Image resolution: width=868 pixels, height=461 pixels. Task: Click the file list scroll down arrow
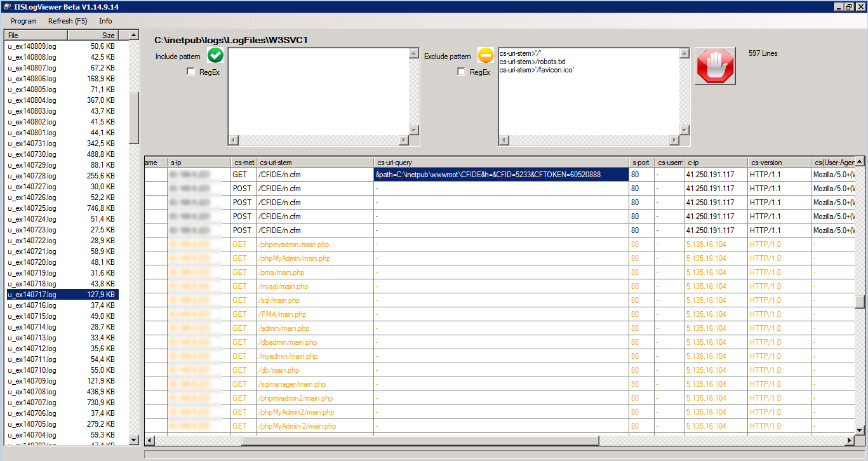click(133, 439)
